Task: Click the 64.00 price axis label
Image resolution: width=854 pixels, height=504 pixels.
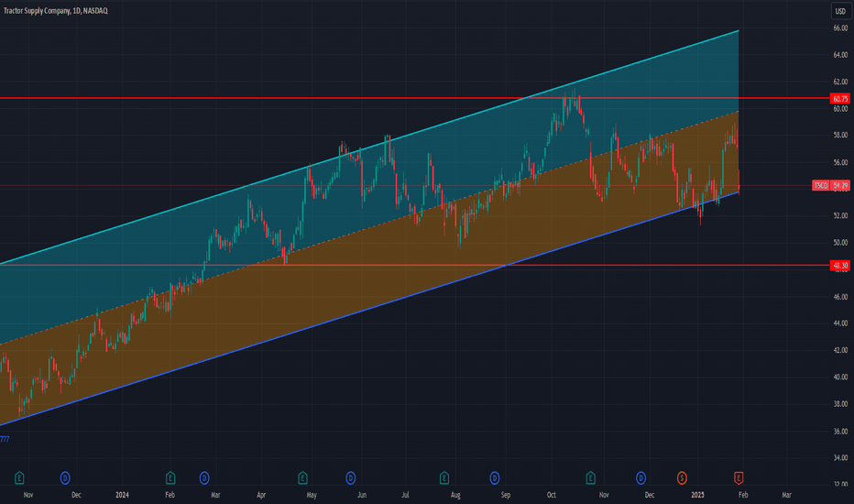Action: [840, 55]
